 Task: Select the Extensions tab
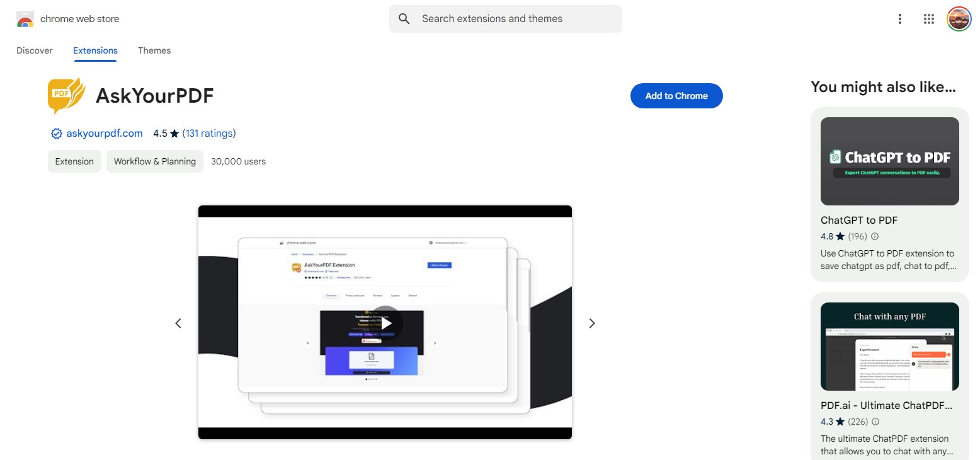(95, 50)
